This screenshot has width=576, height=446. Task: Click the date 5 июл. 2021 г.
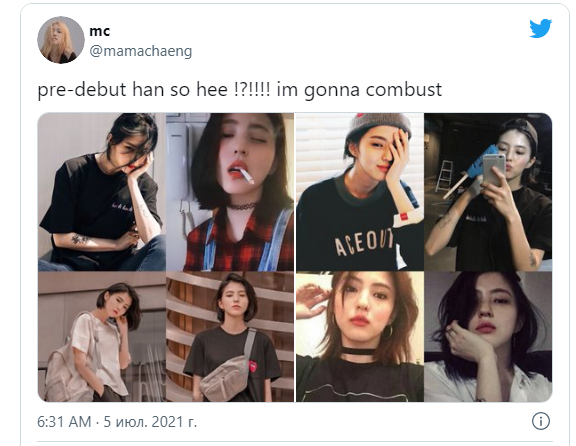pos(150,422)
